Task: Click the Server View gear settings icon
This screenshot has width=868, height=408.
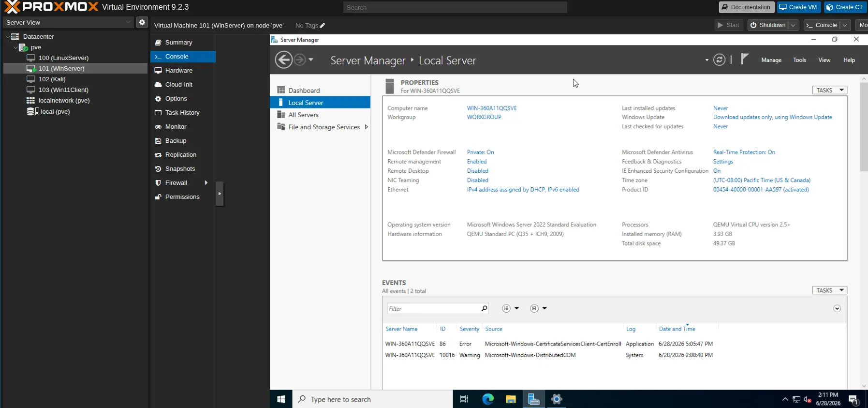Action: point(142,22)
